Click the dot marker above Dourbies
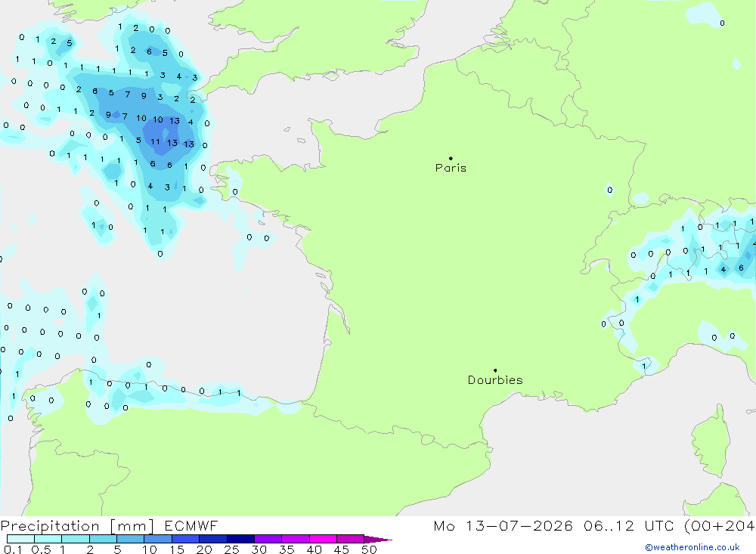756x554 pixels. tap(495, 370)
